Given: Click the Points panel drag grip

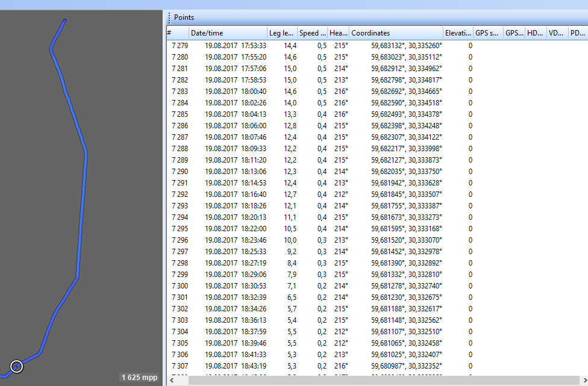Looking at the screenshot, I should tap(169, 17).
